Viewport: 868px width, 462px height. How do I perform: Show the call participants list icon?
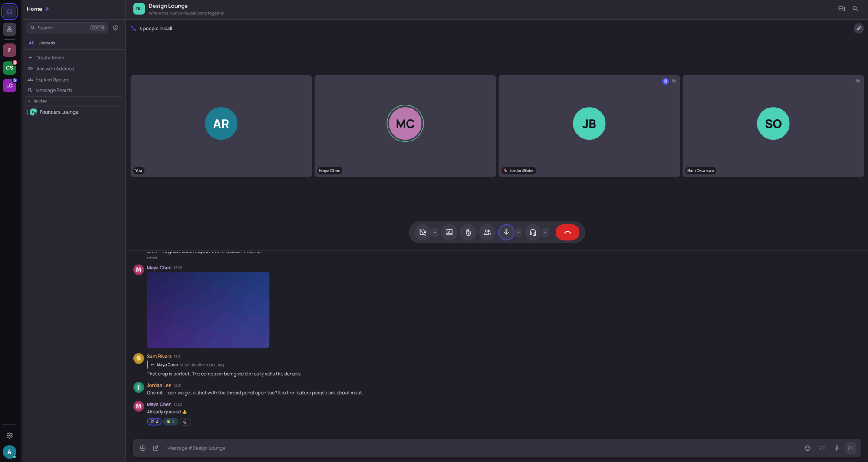pyautogui.click(x=487, y=233)
